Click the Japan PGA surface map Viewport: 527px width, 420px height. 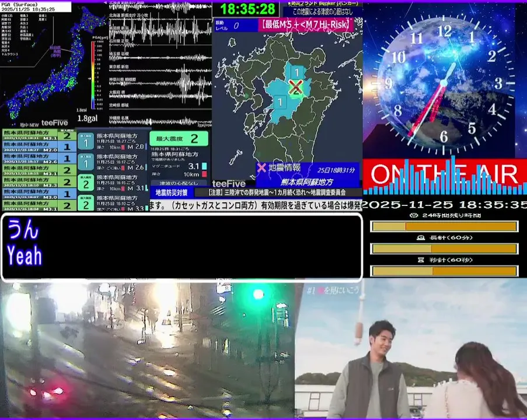pyautogui.click(x=54, y=64)
